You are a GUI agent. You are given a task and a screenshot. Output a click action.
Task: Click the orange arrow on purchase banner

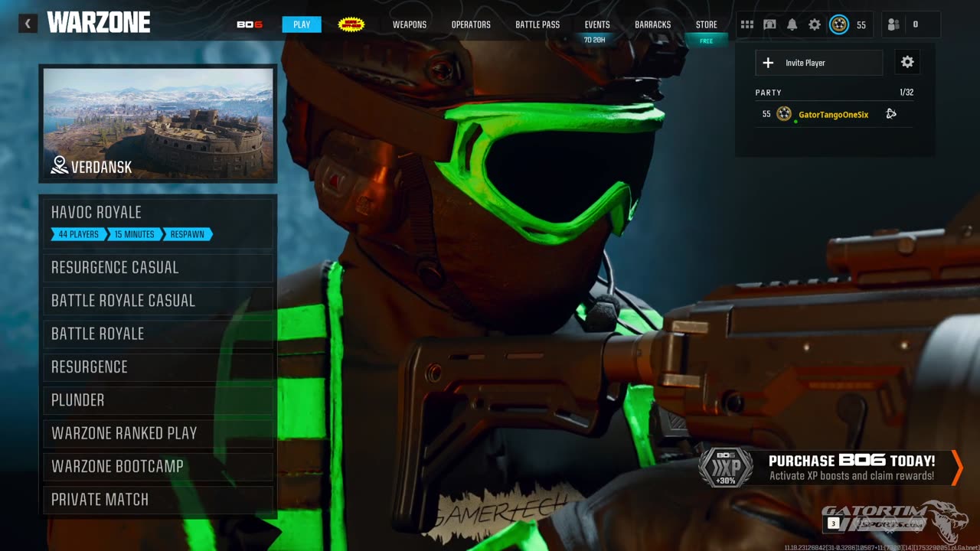click(956, 468)
